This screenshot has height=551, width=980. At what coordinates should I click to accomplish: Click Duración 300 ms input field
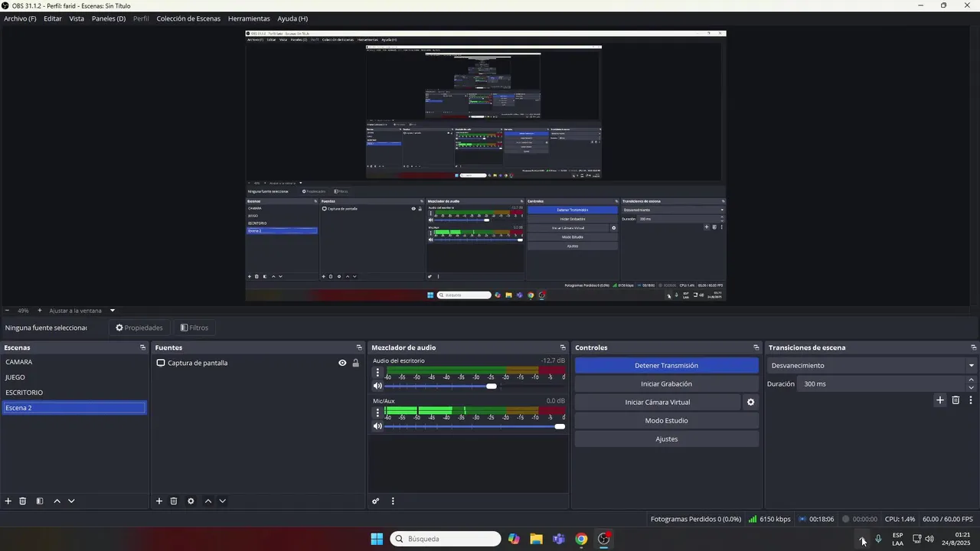[881, 384]
